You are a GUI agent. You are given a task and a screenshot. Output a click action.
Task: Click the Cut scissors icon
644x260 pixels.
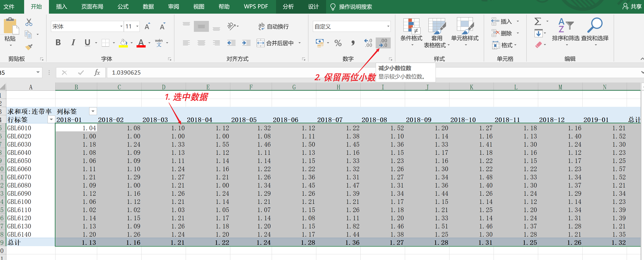tap(29, 22)
